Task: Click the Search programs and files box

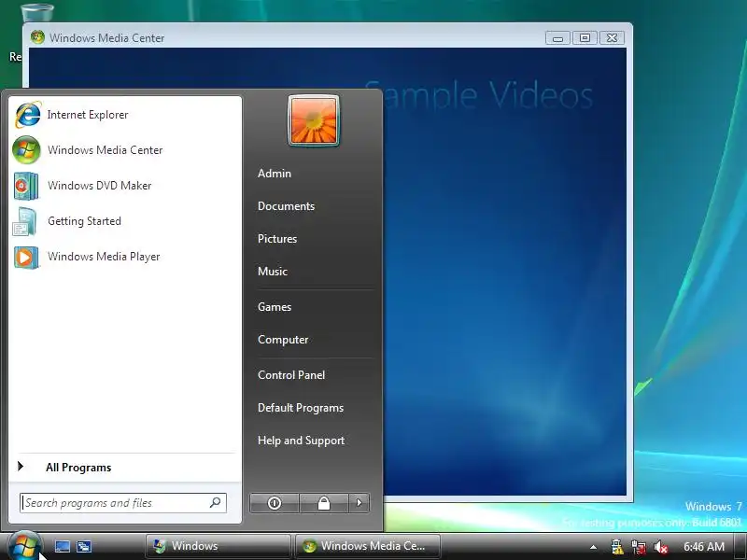Action: point(123,503)
